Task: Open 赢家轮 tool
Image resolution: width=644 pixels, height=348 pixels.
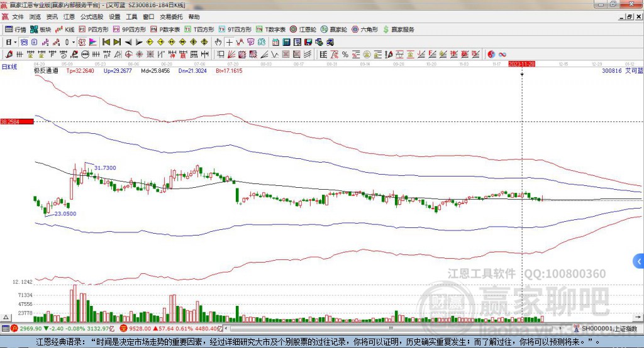Action: coord(334,30)
